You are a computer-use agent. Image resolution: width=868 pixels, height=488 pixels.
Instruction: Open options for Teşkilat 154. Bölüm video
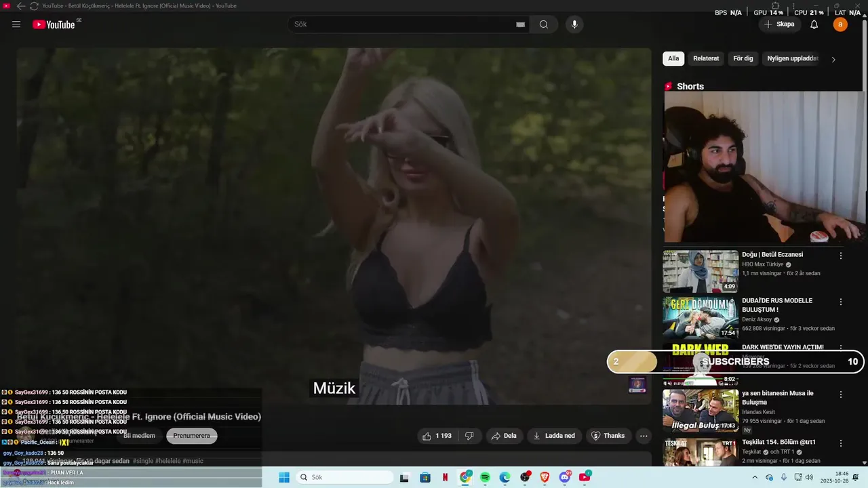[x=841, y=443]
